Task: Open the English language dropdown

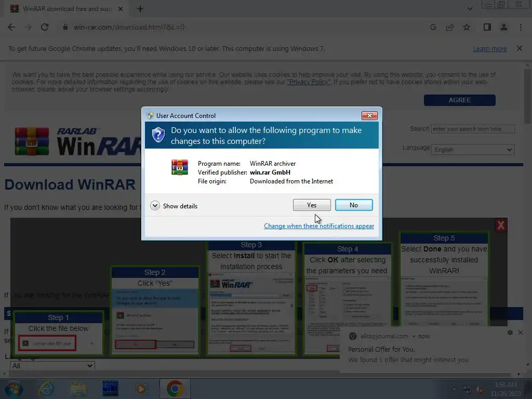Action: 473,150
